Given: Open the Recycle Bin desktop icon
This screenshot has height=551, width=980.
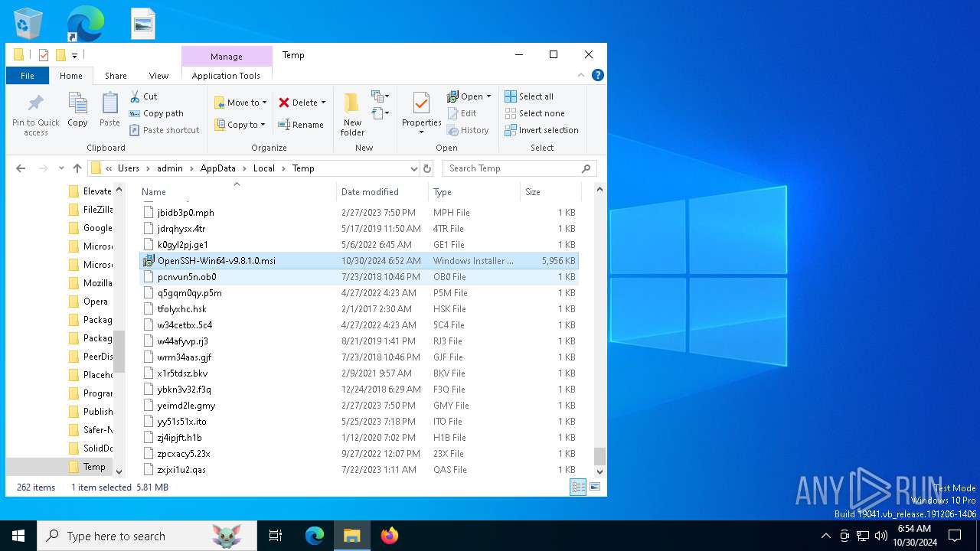Looking at the screenshot, I should [28, 23].
